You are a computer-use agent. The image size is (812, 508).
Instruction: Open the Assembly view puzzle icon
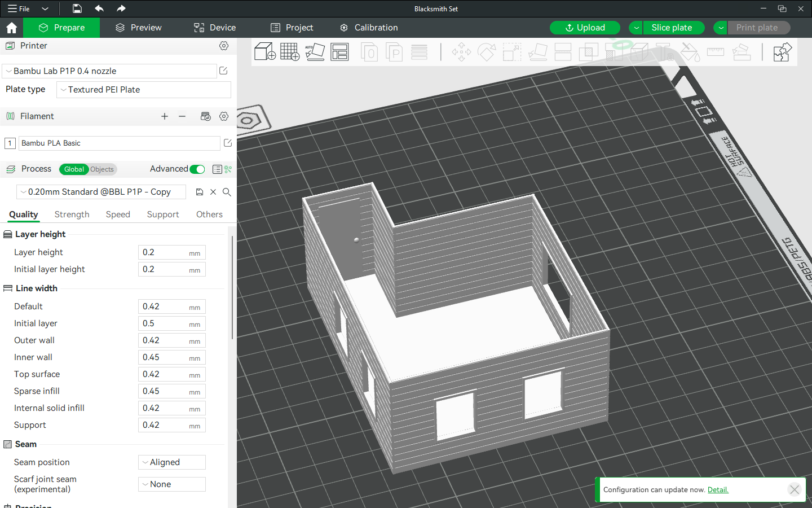point(782,52)
